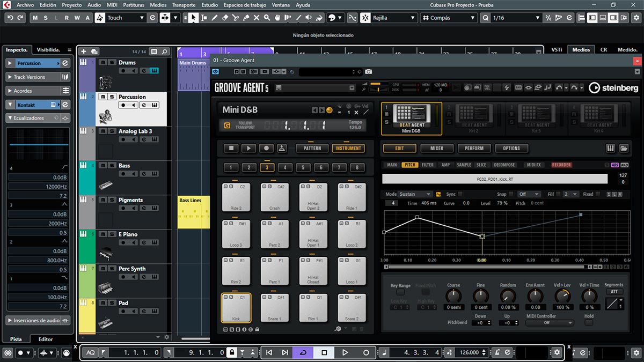Open the Kontakt instrument editor (e) in Inspector
This screenshot has width=644, height=362.
pos(65,105)
